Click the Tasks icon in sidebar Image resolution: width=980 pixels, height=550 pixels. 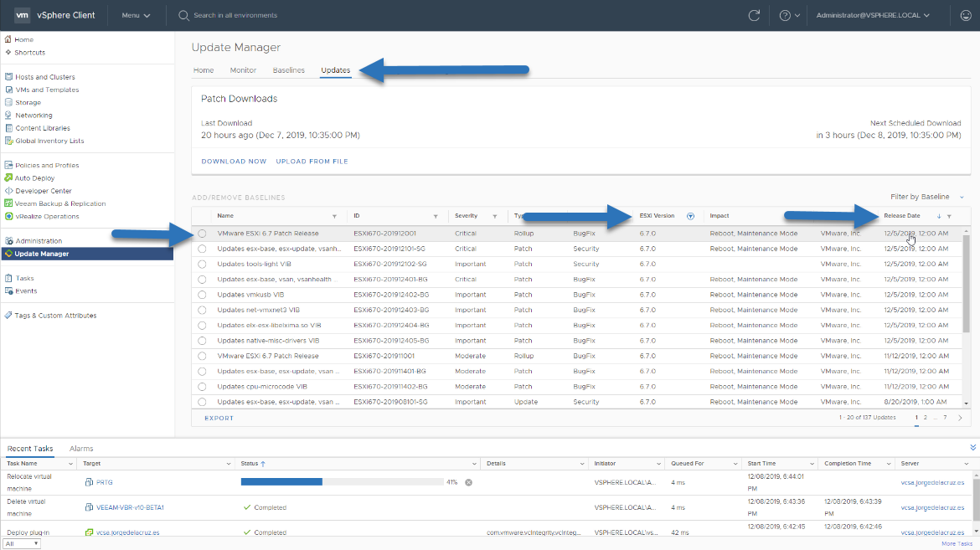(8, 278)
